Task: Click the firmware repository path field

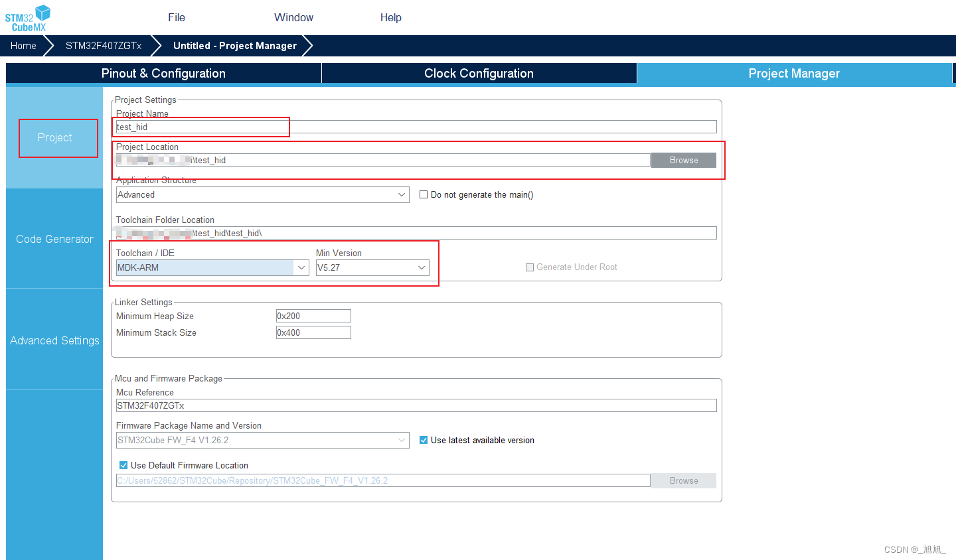Action: (x=383, y=480)
